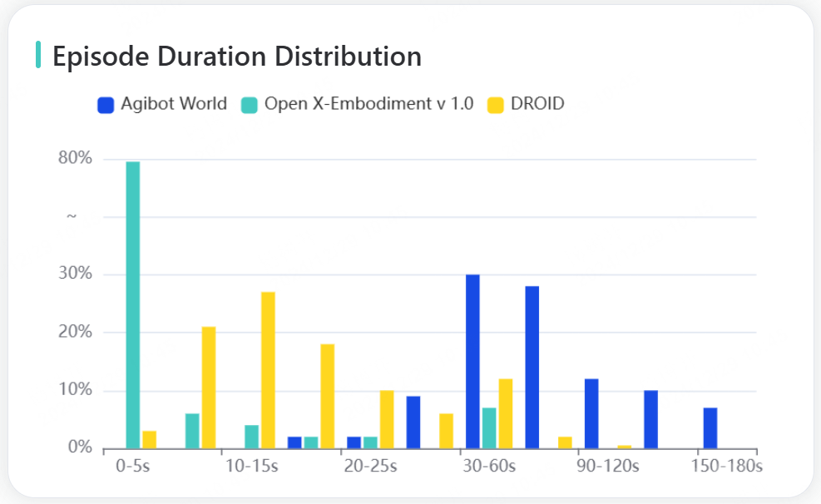Viewport: 821px width, 504px height.
Task: Select the tall teal bar at 0-5s
Action: [x=133, y=305]
